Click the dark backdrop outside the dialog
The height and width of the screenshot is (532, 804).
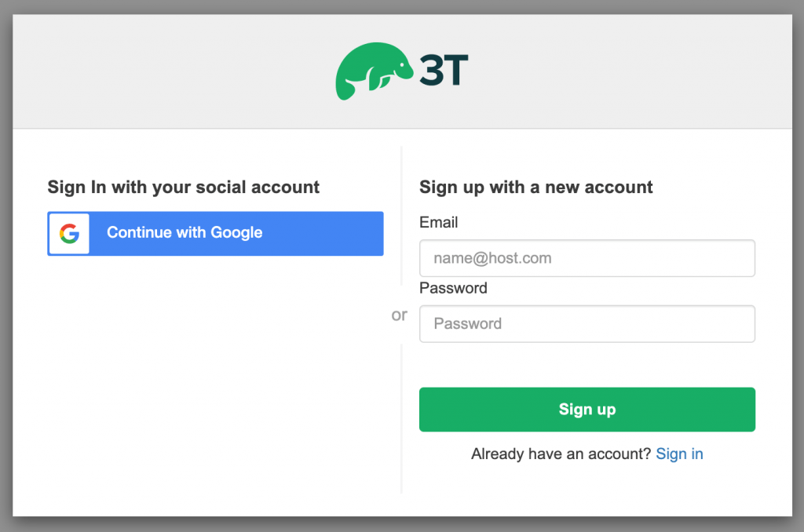pos(402,6)
